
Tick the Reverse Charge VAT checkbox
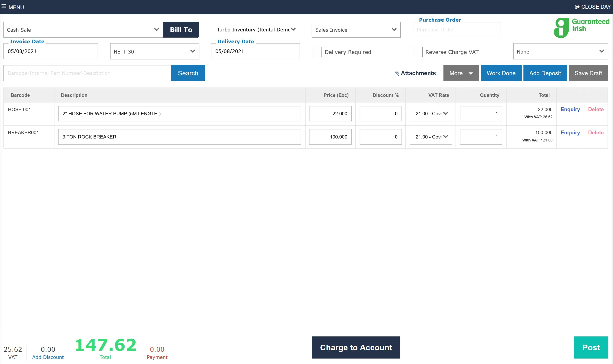tap(417, 52)
